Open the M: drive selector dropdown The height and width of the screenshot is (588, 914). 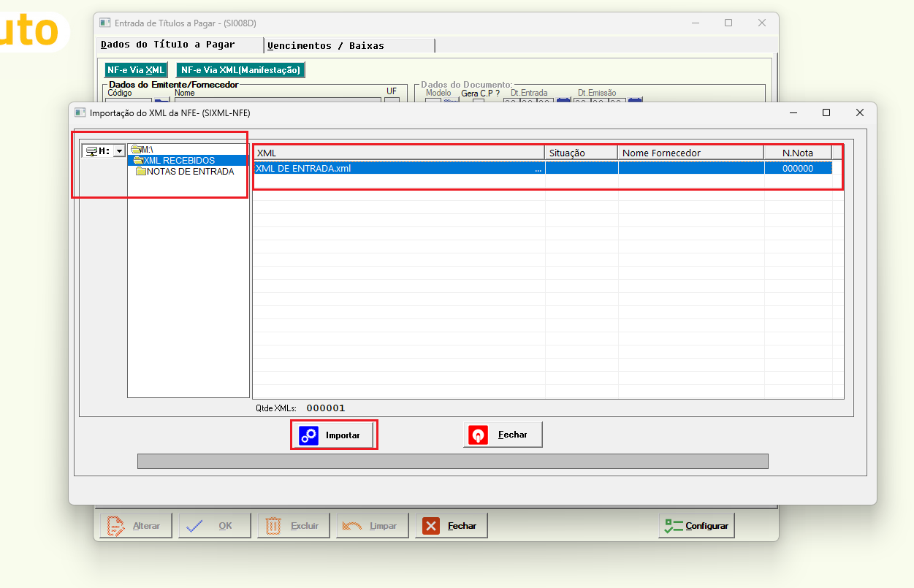[118, 151]
